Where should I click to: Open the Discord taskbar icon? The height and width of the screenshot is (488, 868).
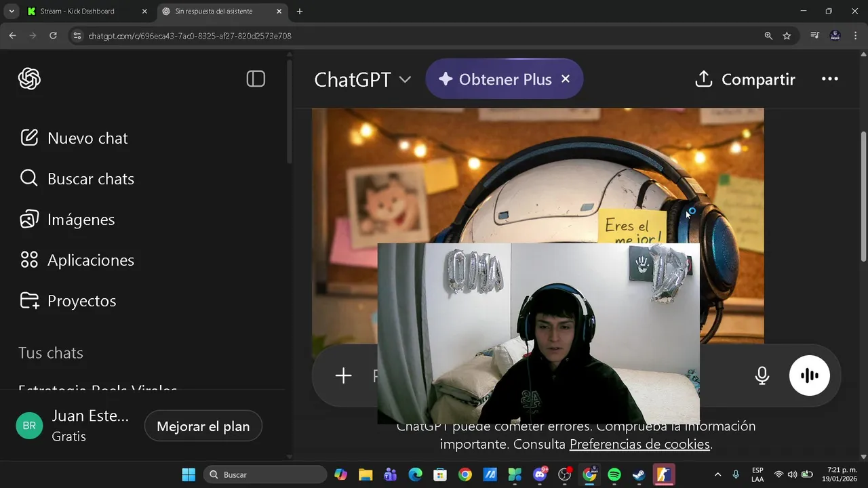pos(540,475)
